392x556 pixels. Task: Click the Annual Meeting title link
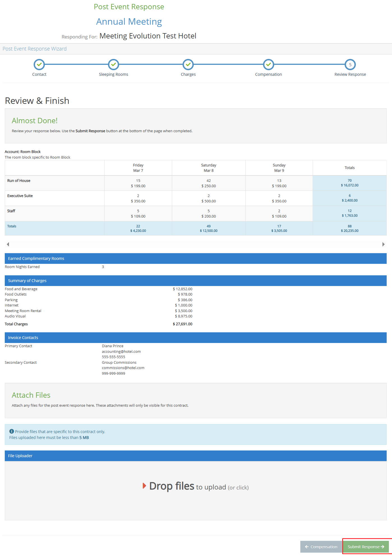[129, 22]
